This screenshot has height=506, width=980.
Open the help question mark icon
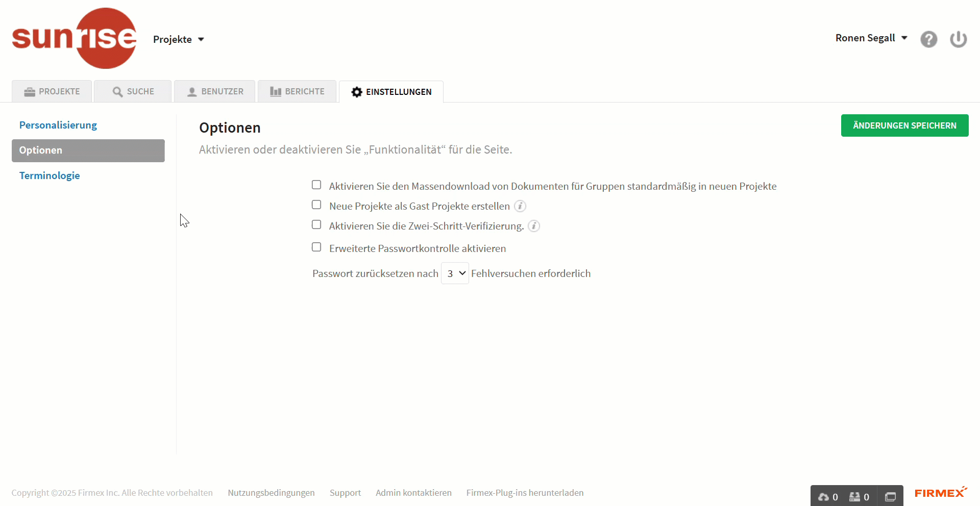coord(928,39)
